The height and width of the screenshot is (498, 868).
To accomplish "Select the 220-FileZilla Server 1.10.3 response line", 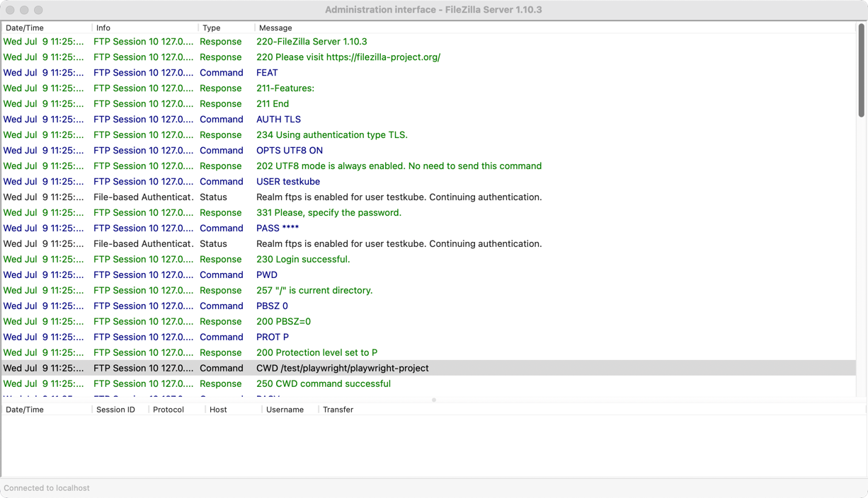I will [312, 42].
